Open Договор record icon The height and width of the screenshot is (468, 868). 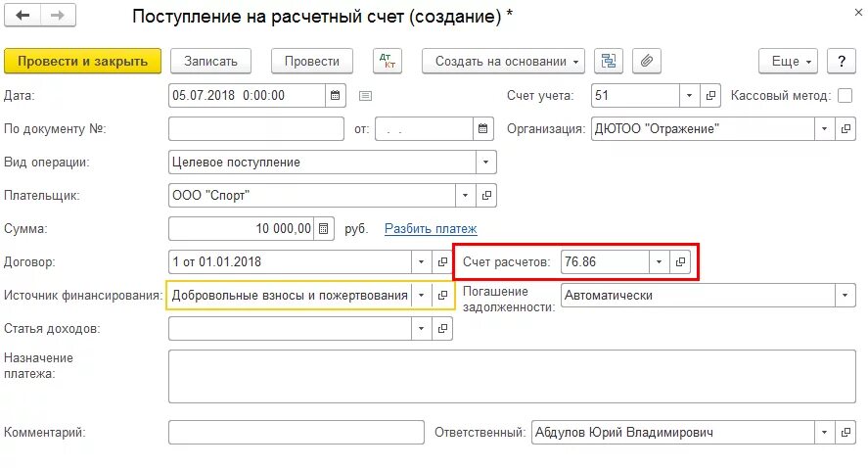[x=442, y=261]
